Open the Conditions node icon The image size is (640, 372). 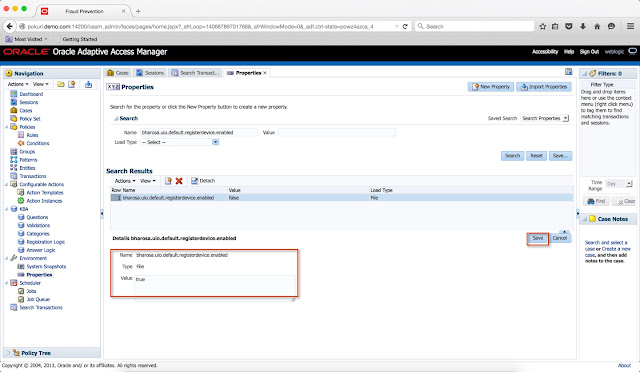tap(21, 143)
